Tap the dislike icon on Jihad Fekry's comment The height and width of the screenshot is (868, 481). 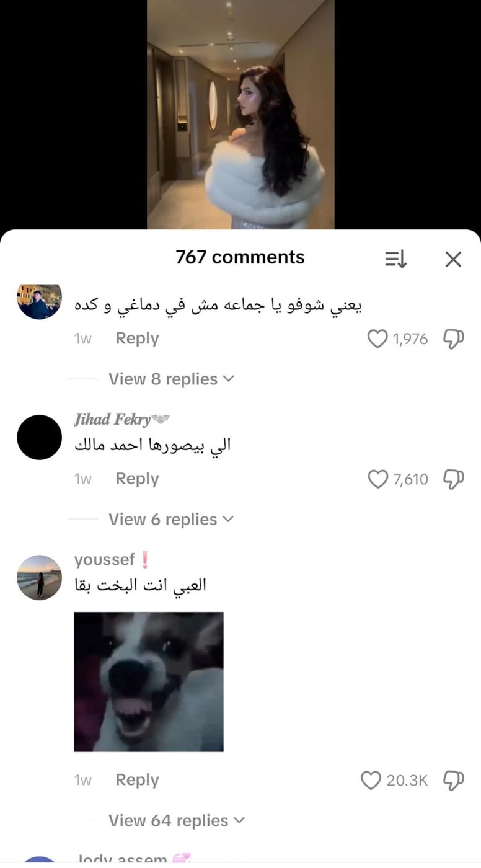pyautogui.click(x=453, y=479)
